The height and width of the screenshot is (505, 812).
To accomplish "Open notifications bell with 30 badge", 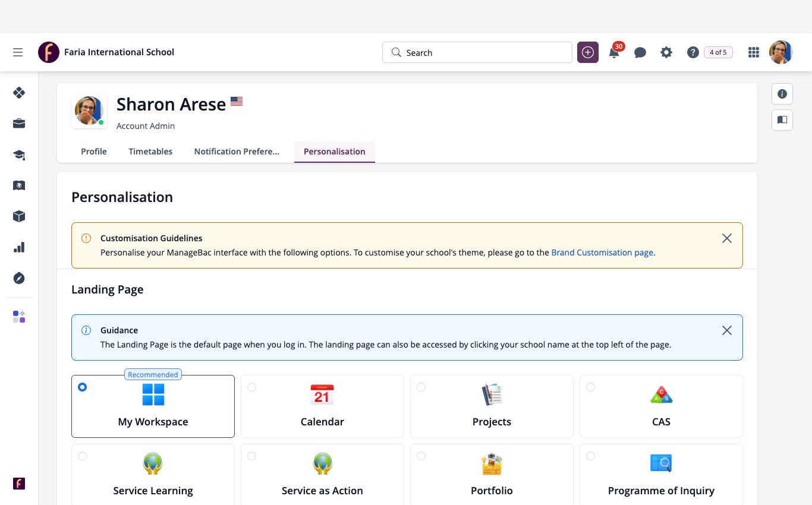I will point(615,51).
